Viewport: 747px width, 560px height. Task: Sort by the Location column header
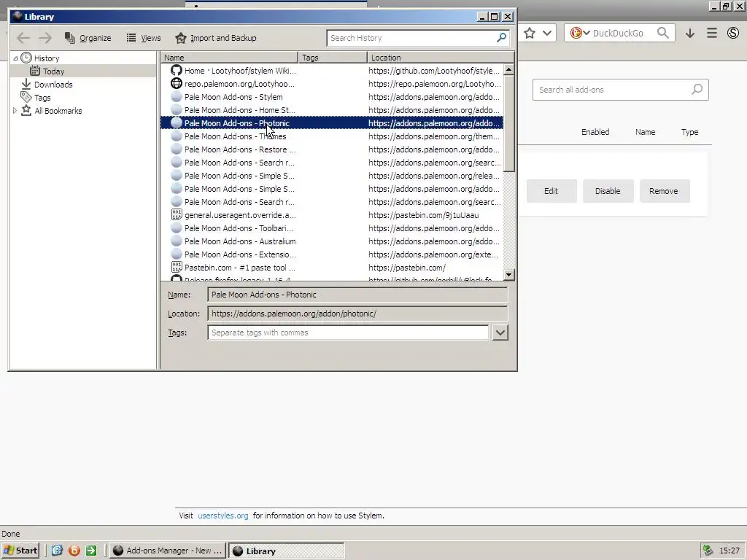441,57
